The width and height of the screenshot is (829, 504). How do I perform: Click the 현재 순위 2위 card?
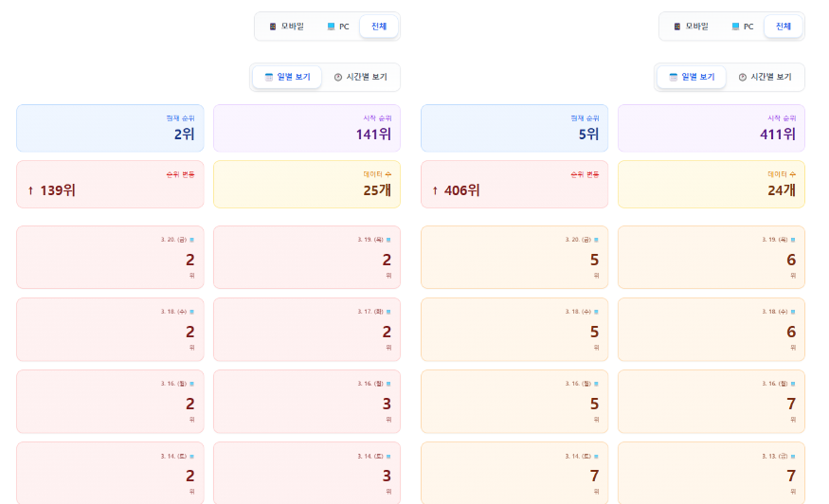coord(110,128)
